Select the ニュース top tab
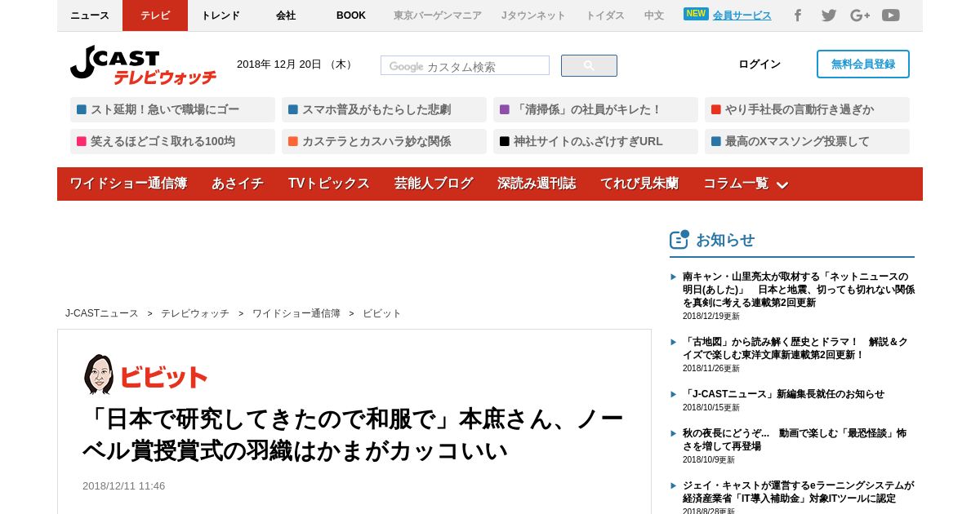Image resolution: width=980 pixels, height=514 pixels. pyautogui.click(x=90, y=16)
